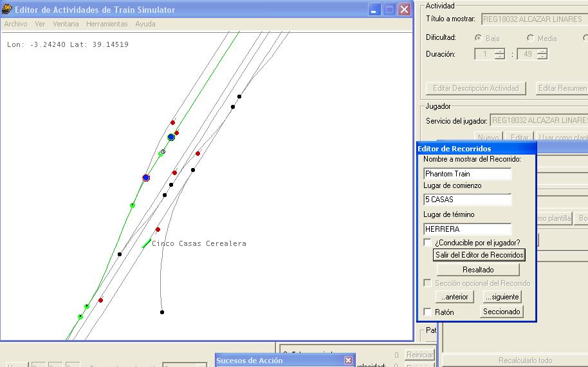Viewport: 588px width, 367px height.
Task: Click the Phantom Train name field
Action: [x=467, y=174]
